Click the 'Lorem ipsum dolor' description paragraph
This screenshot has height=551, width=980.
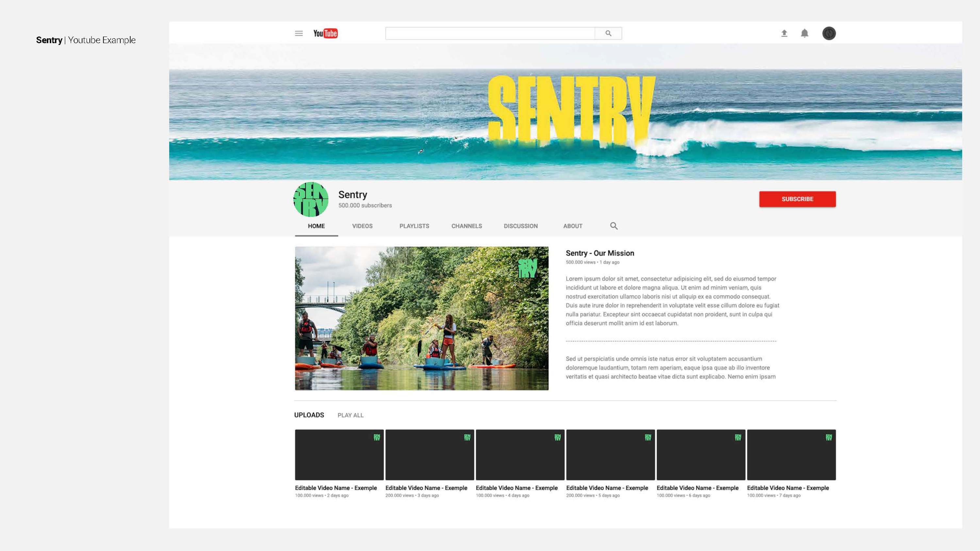[x=672, y=301]
